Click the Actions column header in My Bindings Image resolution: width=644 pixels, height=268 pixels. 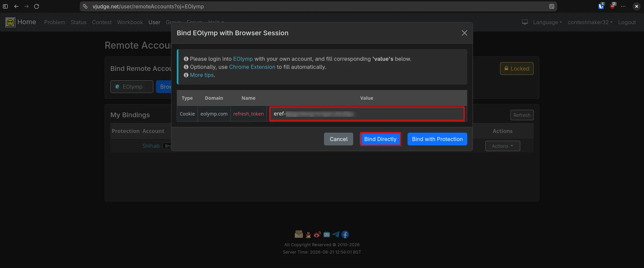point(502,131)
